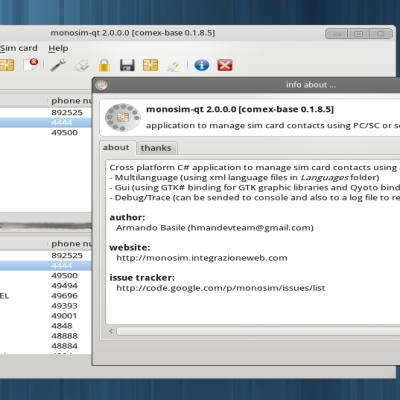Click the document with red X toolbar icon
Viewport: 400px width, 400px height.
click(x=30, y=65)
